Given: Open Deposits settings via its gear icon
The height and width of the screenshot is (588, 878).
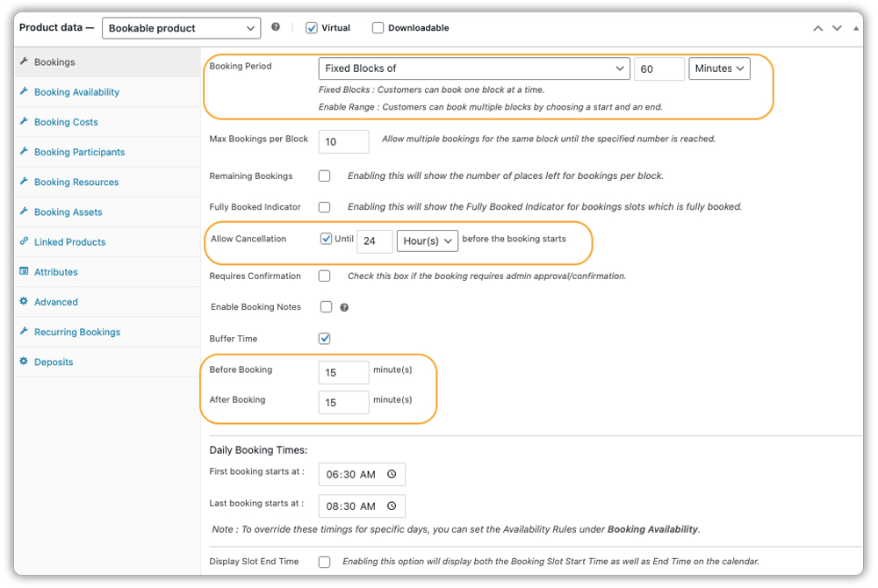Looking at the screenshot, I should 26,362.
